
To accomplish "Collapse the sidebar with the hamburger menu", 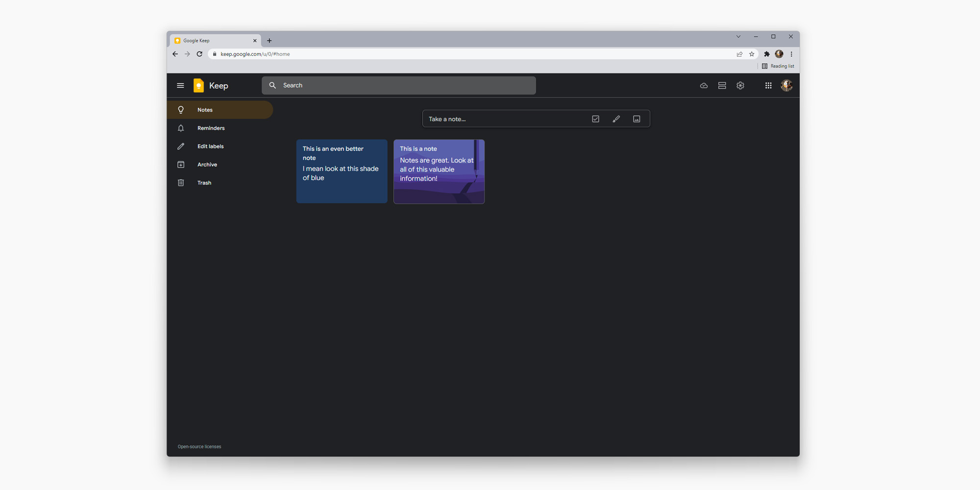I will pyautogui.click(x=180, y=85).
